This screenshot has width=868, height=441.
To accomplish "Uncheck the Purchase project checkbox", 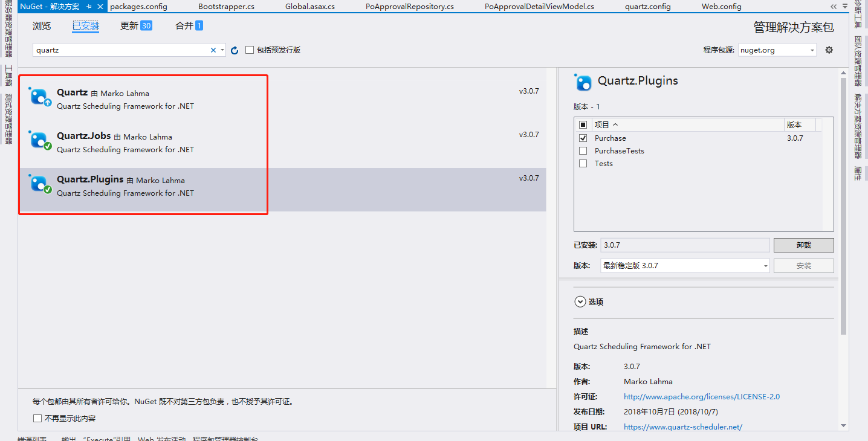I will click(583, 138).
